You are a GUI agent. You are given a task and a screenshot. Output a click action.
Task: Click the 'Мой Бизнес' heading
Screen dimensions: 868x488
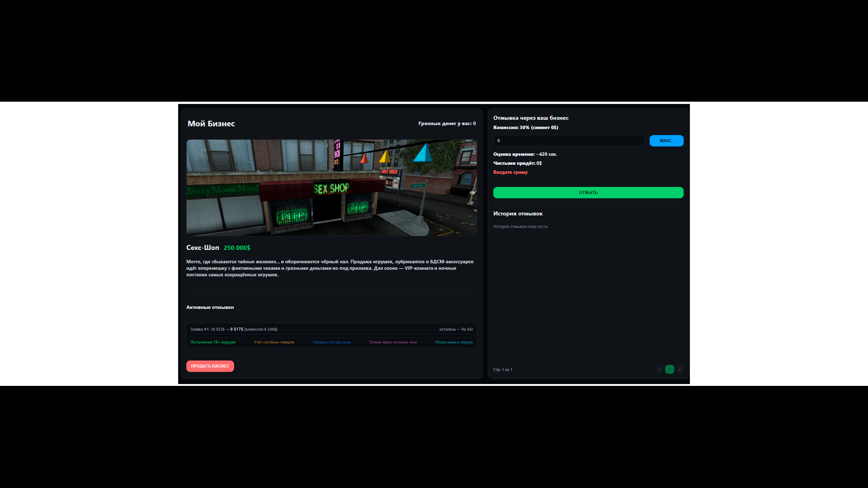tap(211, 124)
